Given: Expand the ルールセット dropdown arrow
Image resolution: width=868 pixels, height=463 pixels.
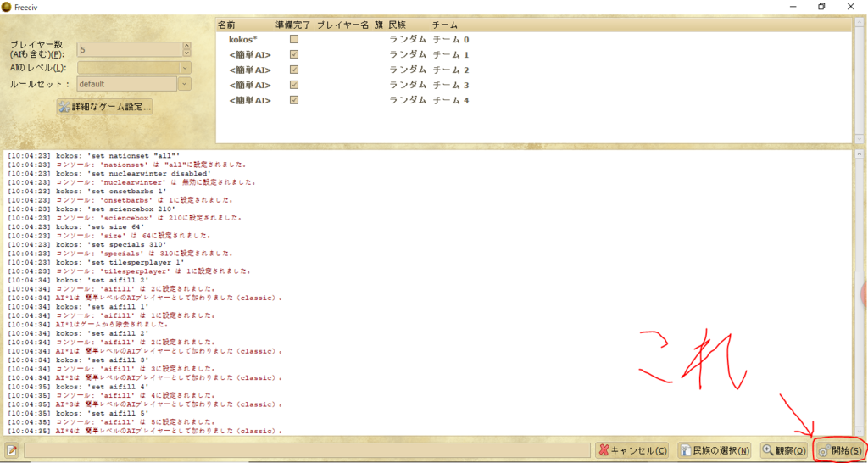Looking at the screenshot, I should 184,84.
